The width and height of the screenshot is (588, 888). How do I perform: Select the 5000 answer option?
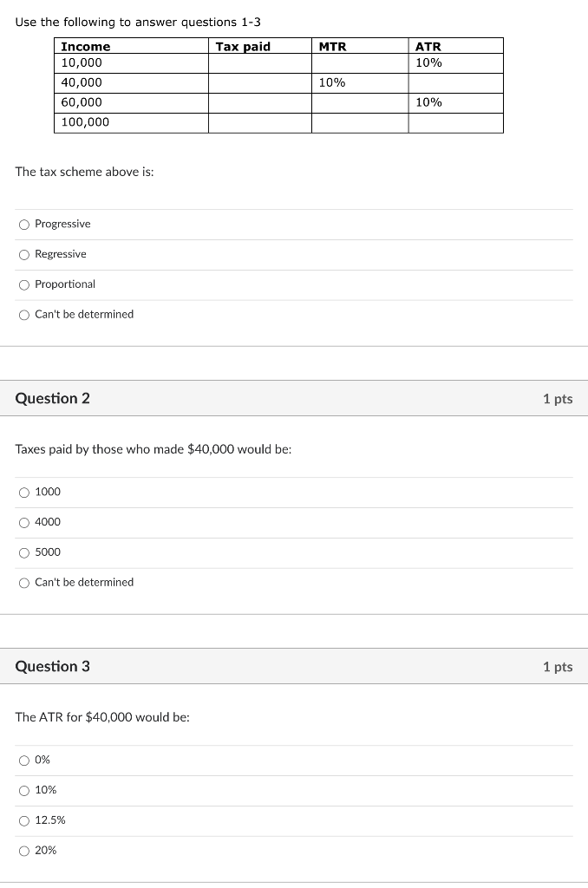(x=24, y=552)
